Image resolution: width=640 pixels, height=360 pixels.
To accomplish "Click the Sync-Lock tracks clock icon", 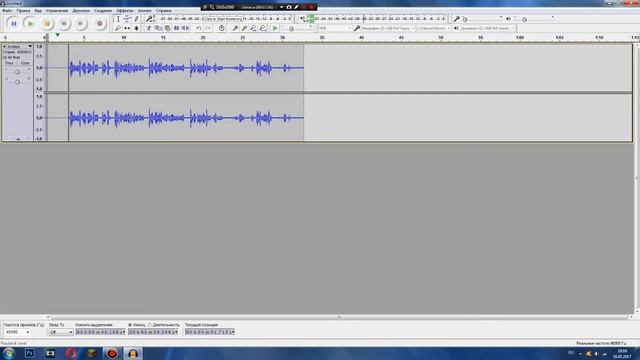I will (221, 28).
